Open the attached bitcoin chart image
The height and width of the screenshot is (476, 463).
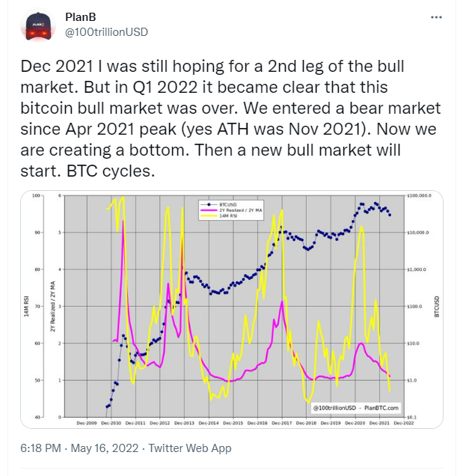point(232,309)
